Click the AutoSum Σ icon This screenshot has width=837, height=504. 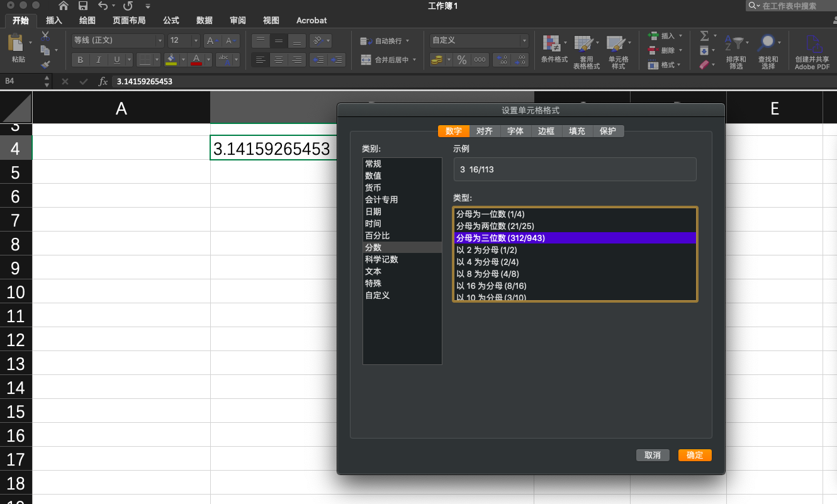pyautogui.click(x=704, y=36)
